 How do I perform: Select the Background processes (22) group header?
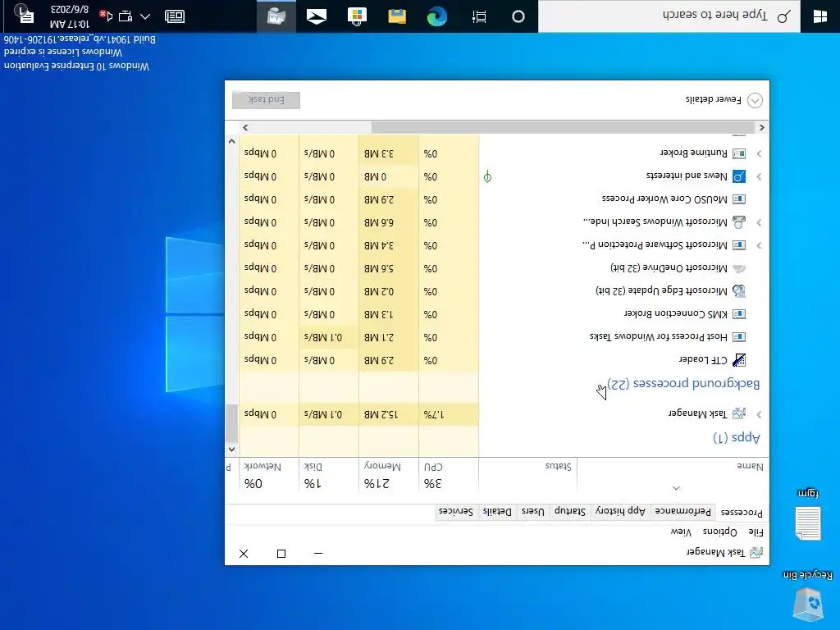pos(683,384)
